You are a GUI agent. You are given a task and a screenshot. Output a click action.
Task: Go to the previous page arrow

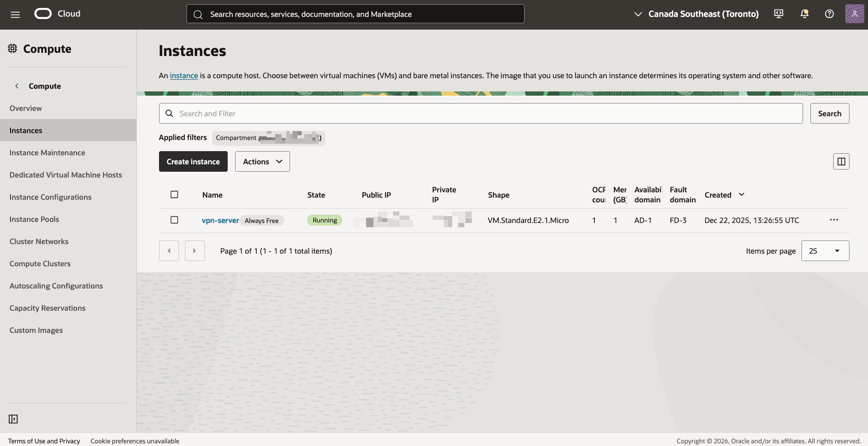[169, 251]
